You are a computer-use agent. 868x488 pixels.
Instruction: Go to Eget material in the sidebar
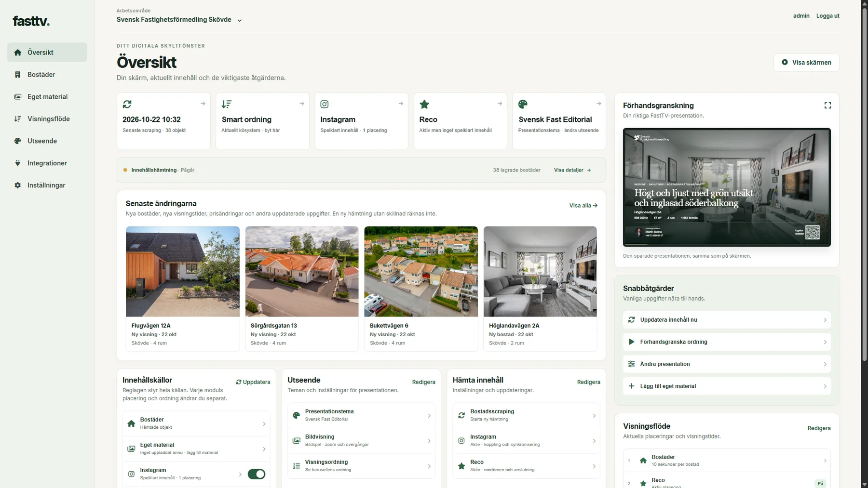coord(47,97)
